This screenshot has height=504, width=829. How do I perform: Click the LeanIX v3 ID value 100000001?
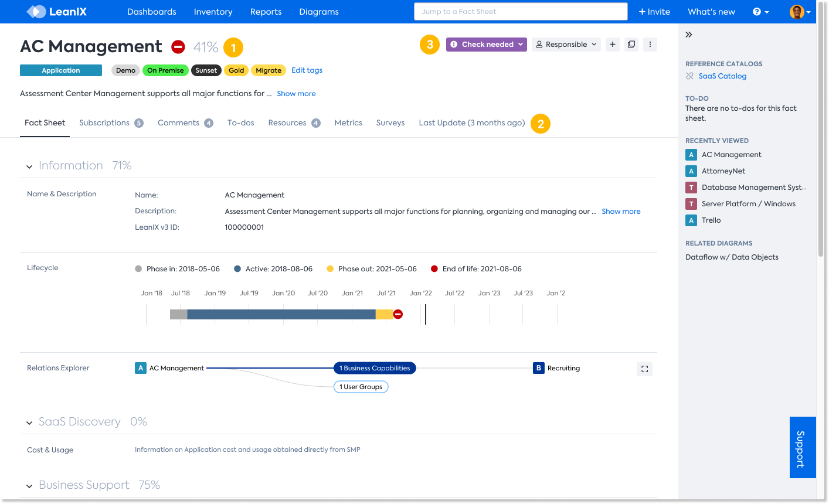pos(244,227)
